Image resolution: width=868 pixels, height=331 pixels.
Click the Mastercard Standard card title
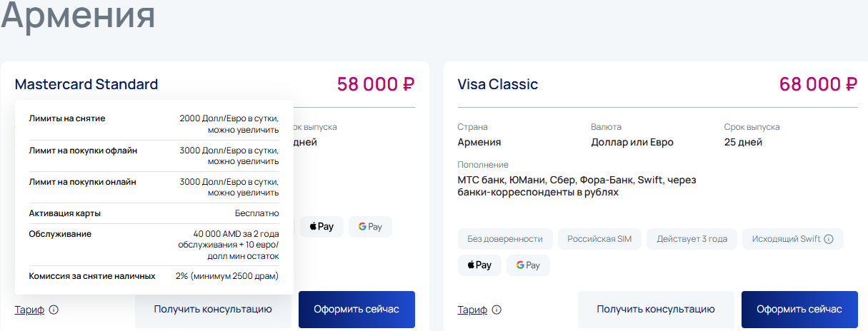(86, 84)
